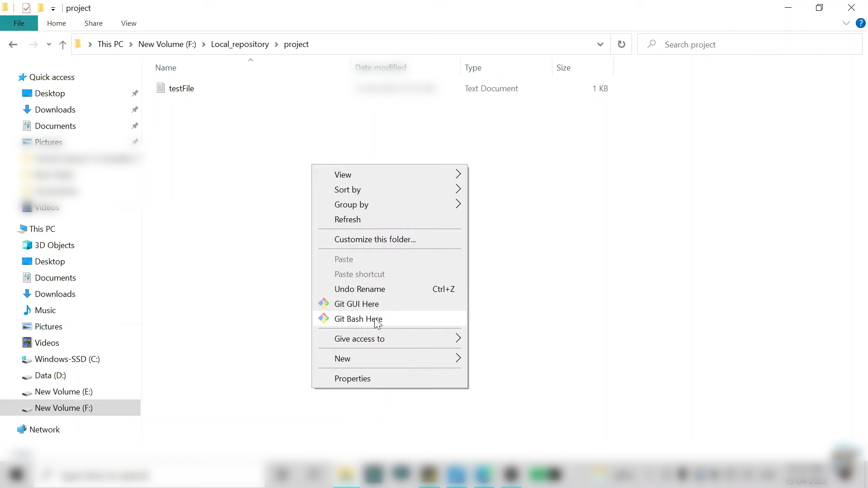Click the Git GUI Here colored icon
Image resolution: width=868 pixels, height=488 pixels.
point(324,303)
